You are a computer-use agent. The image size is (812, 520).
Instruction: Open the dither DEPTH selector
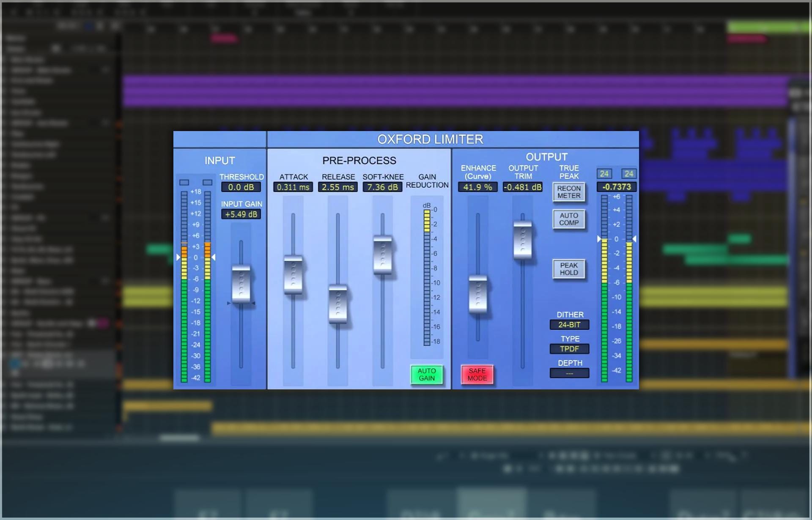[569, 373]
